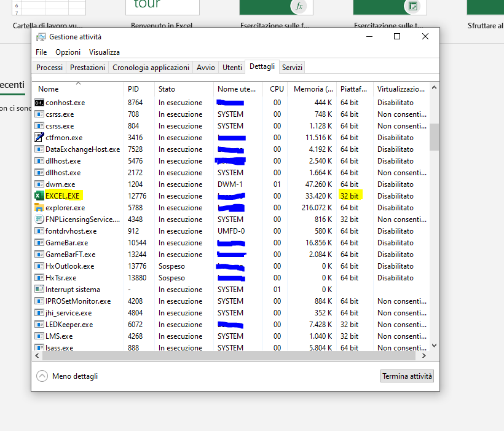Sort by the Virtualizzazione column header
Viewport: 504px width, 431px height.
pyautogui.click(x=401, y=89)
